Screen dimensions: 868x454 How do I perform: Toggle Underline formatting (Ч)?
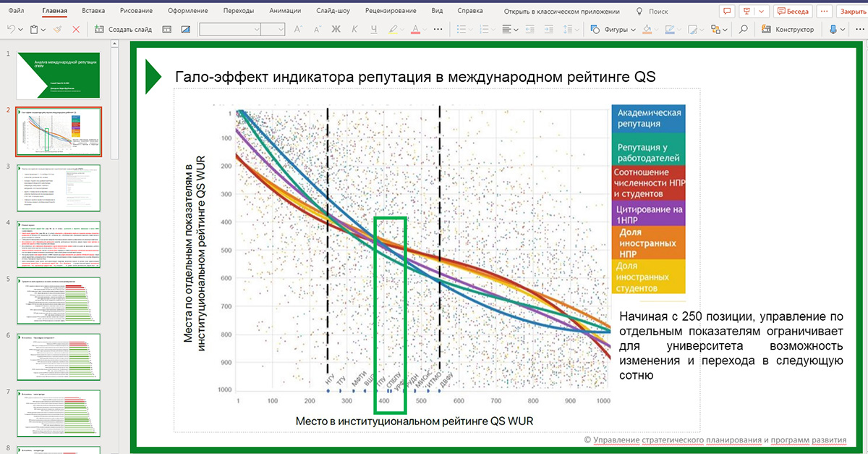pos(373,30)
